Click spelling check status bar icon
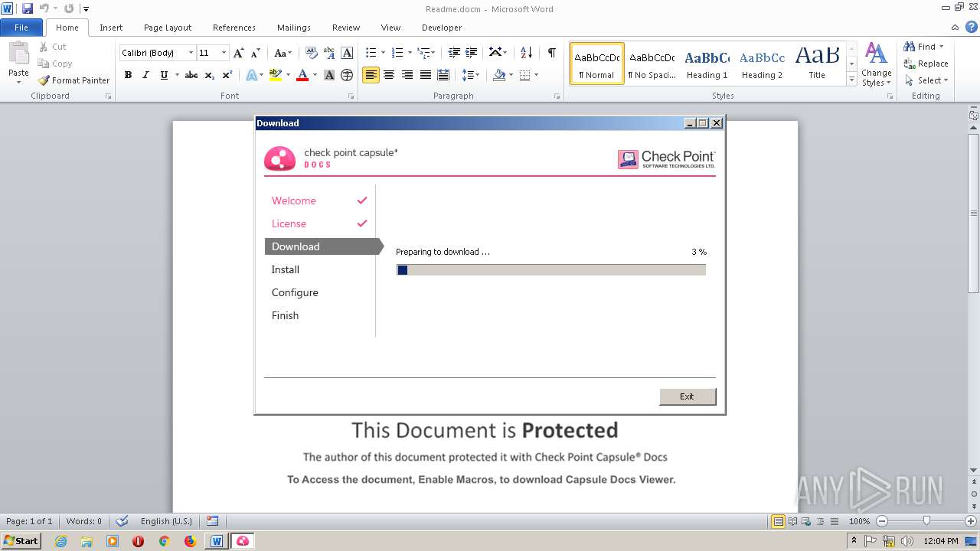The height and width of the screenshot is (551, 980). pos(122,521)
